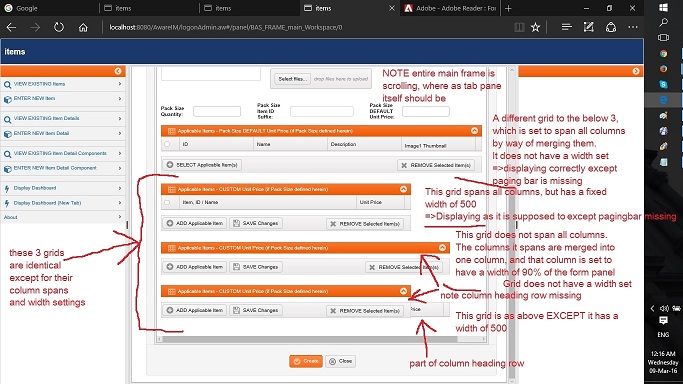Select ENTER NEW Item Detail menu entry

(x=63, y=134)
